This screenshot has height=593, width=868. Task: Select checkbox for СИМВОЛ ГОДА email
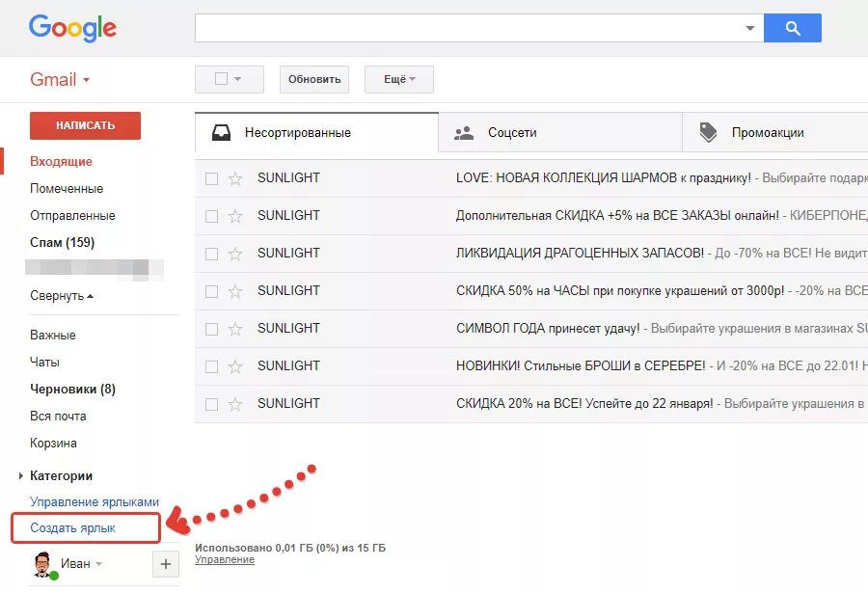click(211, 330)
